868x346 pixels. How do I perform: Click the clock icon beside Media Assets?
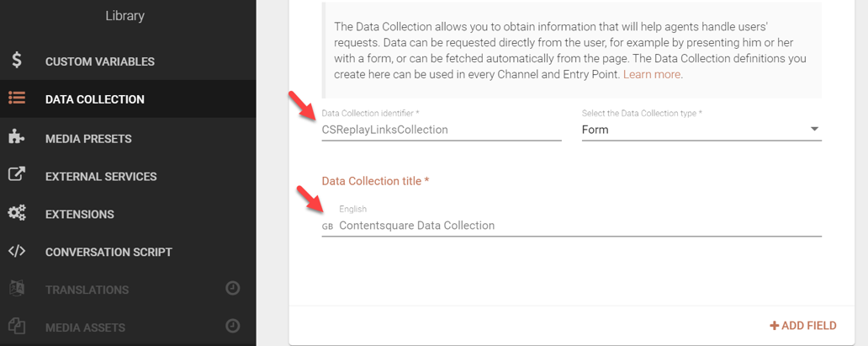pos(233,326)
